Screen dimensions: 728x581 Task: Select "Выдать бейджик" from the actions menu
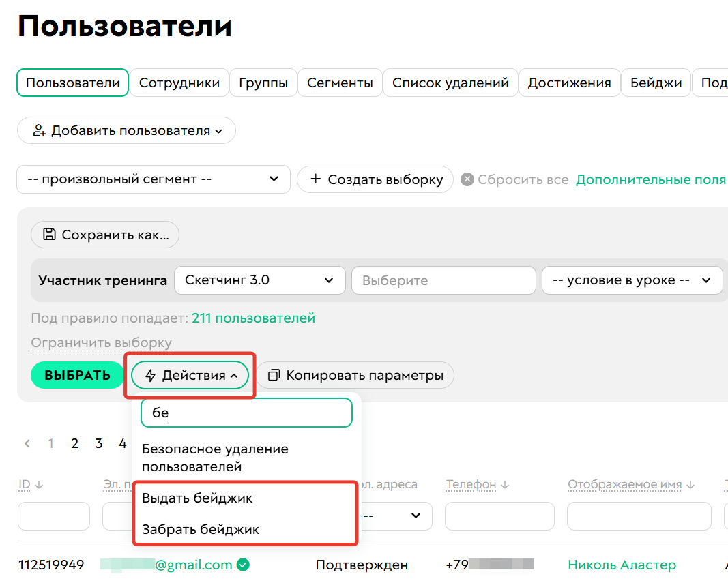point(196,498)
